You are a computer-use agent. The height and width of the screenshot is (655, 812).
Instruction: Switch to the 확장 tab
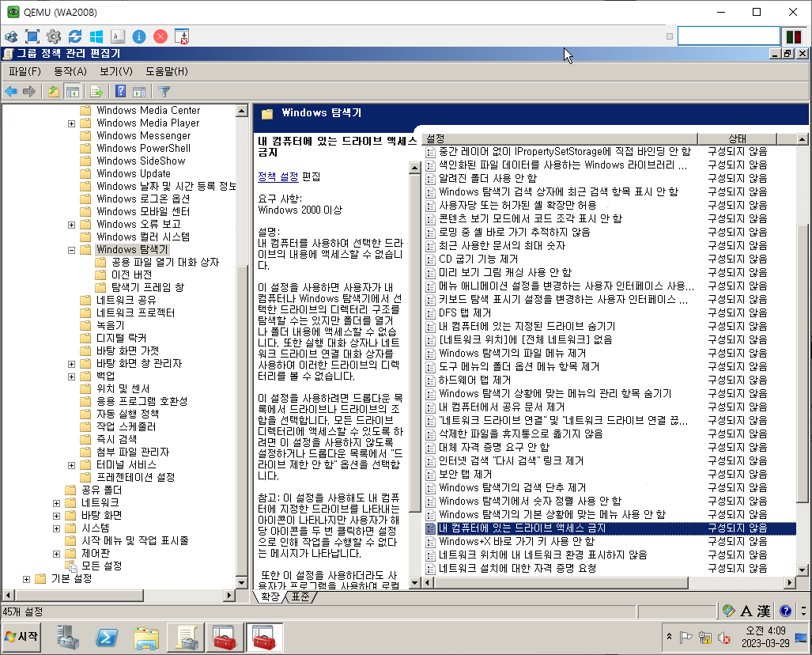coord(270,596)
